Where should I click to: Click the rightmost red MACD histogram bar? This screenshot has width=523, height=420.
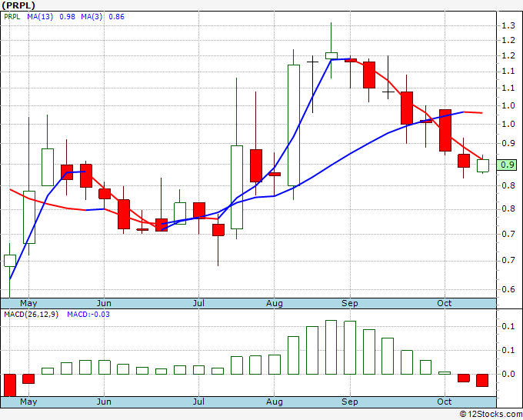482,380
